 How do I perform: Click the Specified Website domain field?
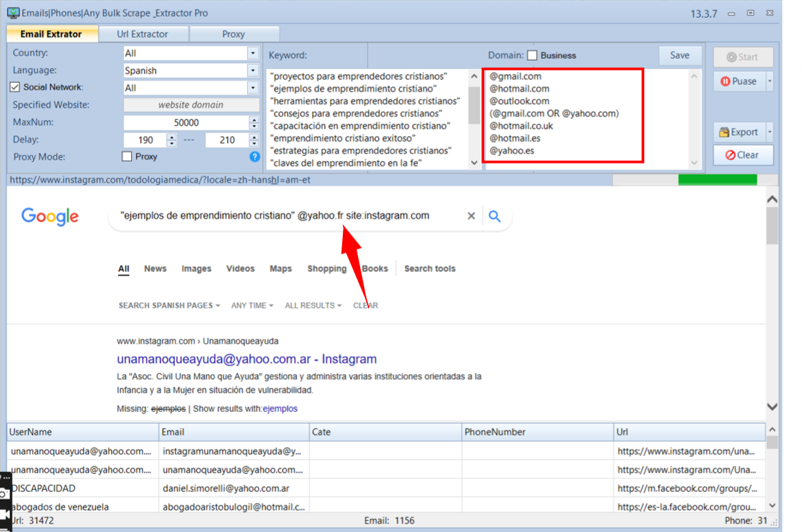[191, 105]
